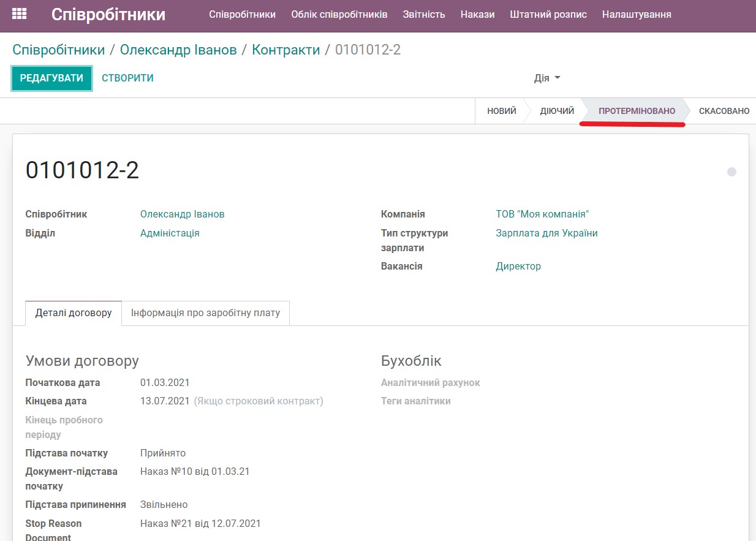Open the "Облік співробітників" menu
This screenshot has width=756, height=541.
[x=339, y=13]
